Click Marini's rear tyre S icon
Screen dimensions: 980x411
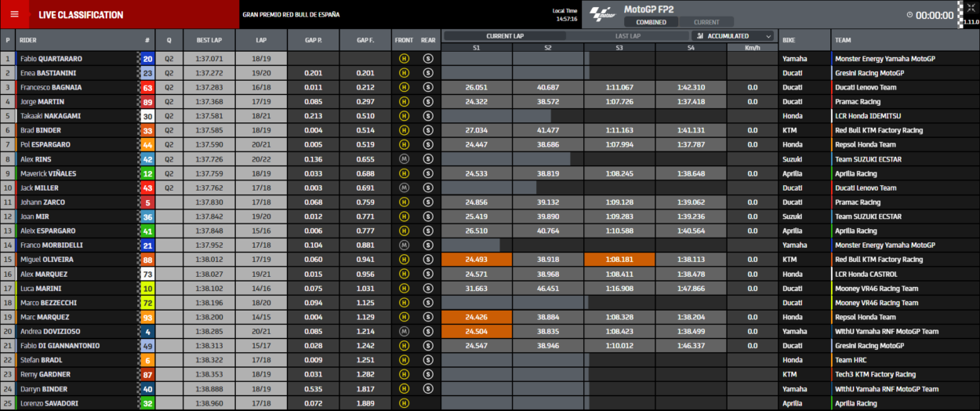[x=428, y=289]
